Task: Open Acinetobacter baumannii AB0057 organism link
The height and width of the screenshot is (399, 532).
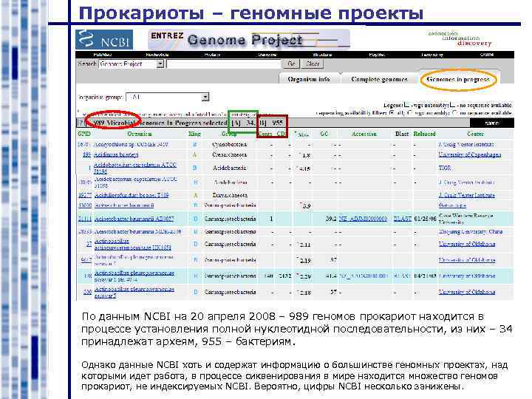Action: coord(134,219)
